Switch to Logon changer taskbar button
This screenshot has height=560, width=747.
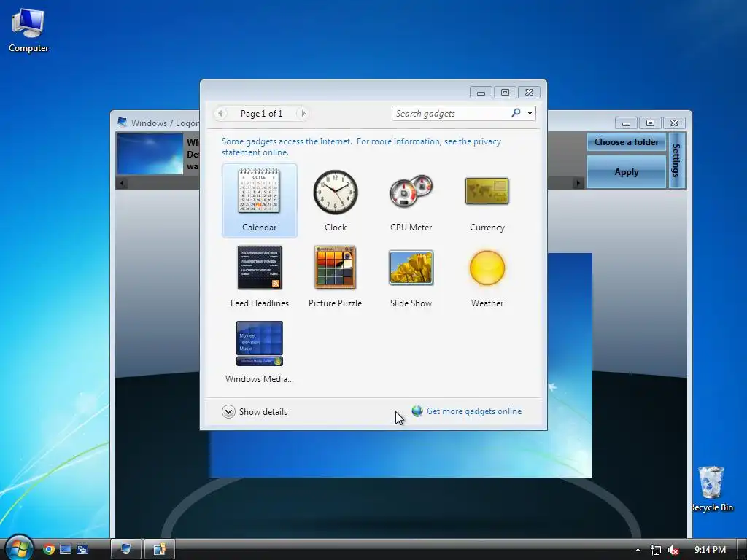126,550
